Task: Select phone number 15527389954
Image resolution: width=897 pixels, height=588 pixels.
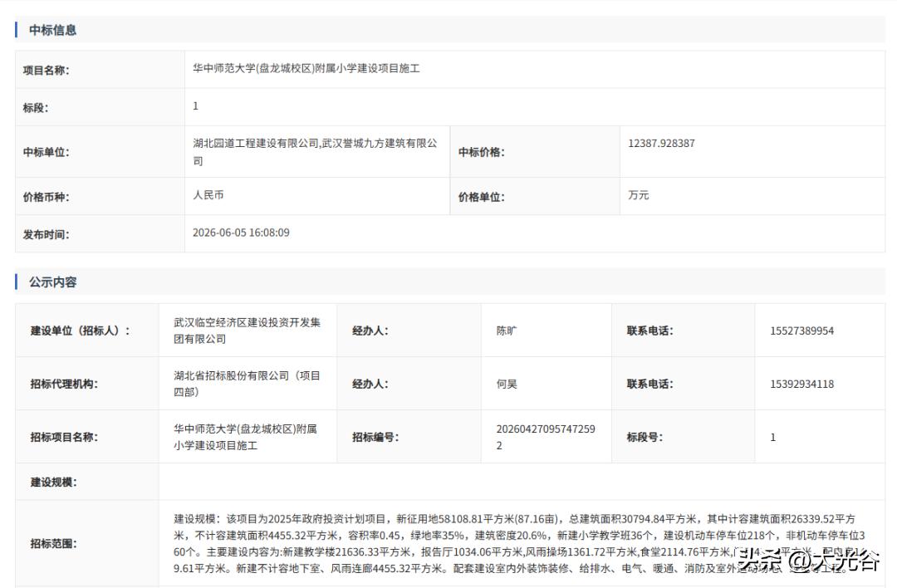Action: [802, 331]
